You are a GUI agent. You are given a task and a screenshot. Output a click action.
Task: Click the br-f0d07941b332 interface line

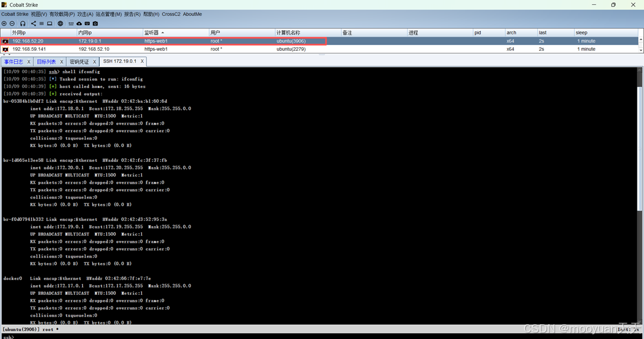85,219
